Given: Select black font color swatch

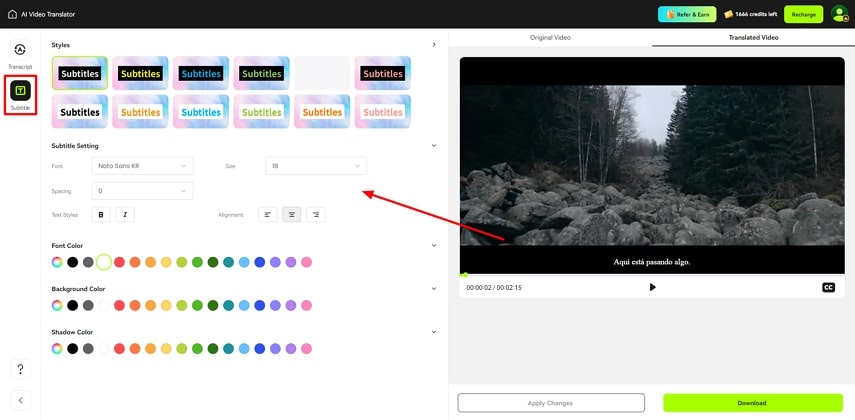Looking at the screenshot, I should tap(73, 262).
